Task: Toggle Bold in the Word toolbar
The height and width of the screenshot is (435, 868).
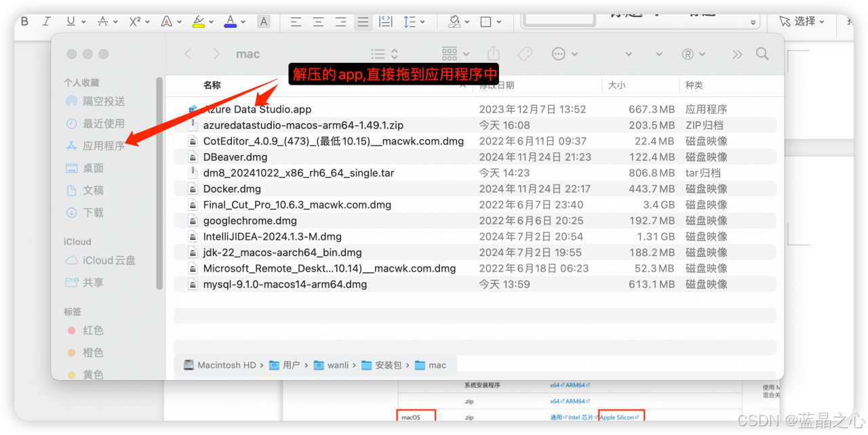Action: (x=25, y=21)
